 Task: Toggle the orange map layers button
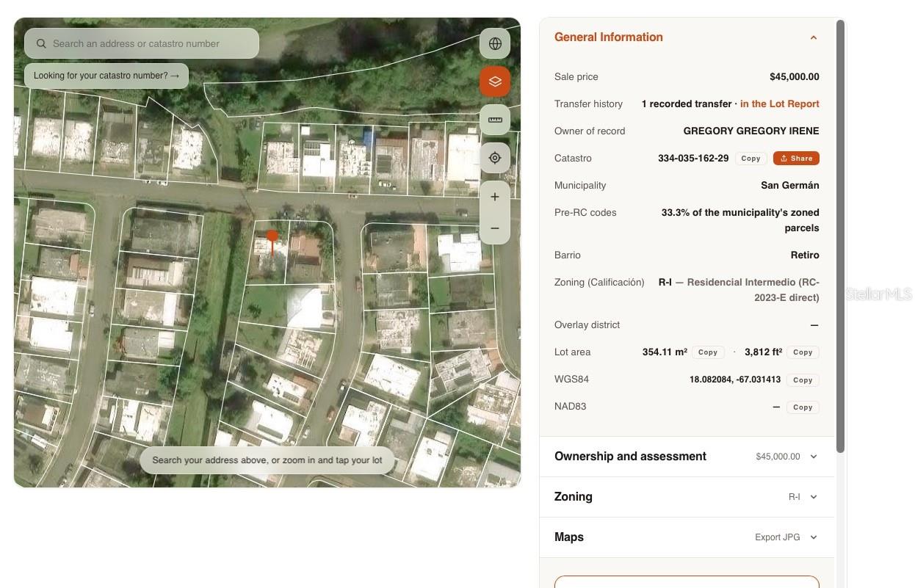coord(495,81)
